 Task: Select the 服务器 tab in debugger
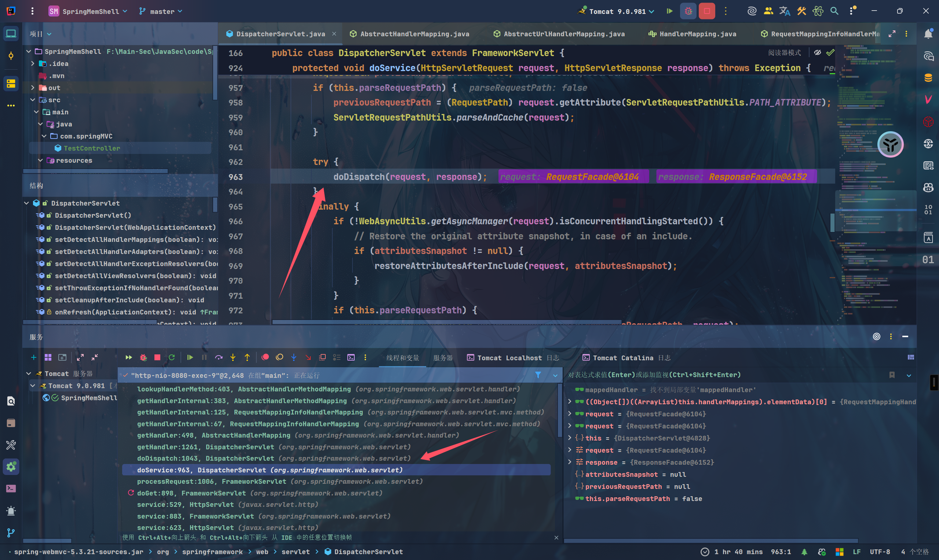tap(443, 358)
